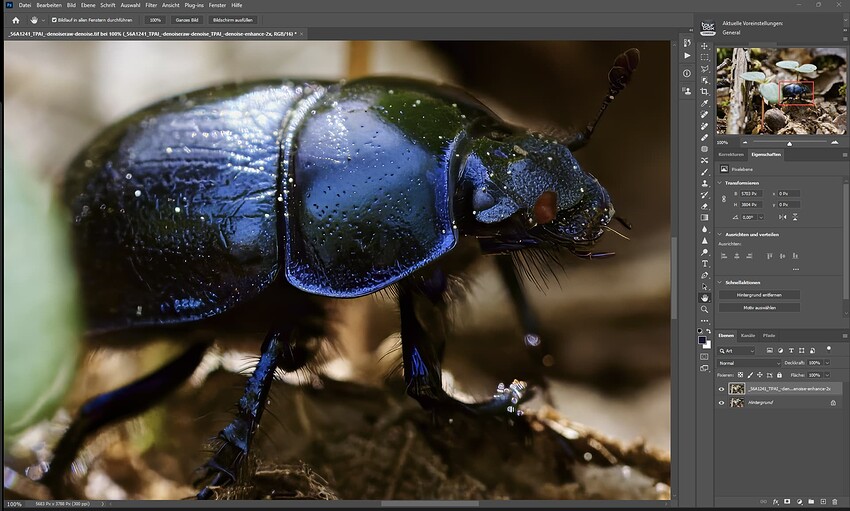Open the blend mode 'Normal' dropdown
The image size is (850, 511).
coord(748,362)
